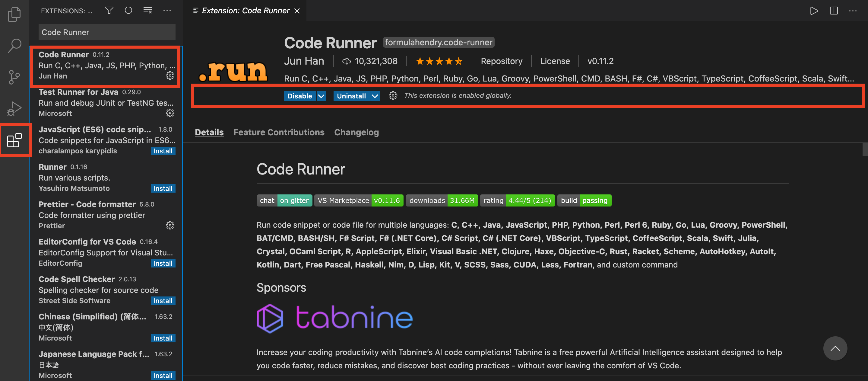Open Run and Debug view
Image resolution: width=868 pixels, height=381 pixels.
pos(14,109)
